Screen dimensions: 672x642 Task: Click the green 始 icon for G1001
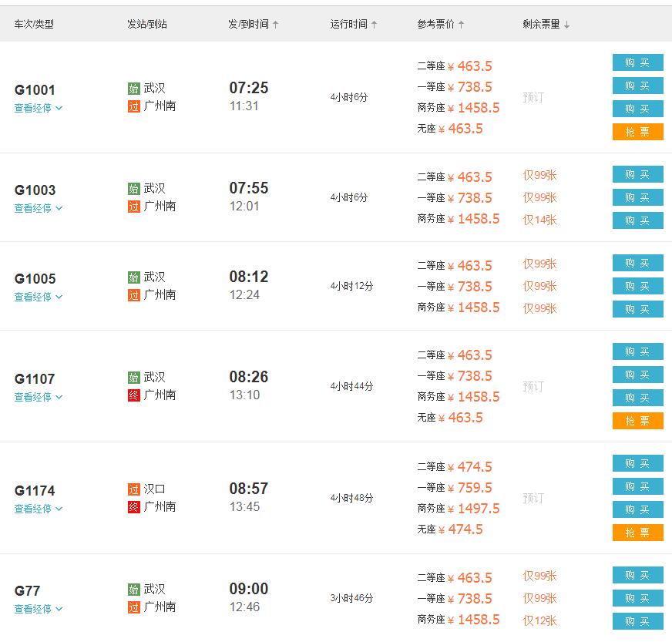coord(134,89)
